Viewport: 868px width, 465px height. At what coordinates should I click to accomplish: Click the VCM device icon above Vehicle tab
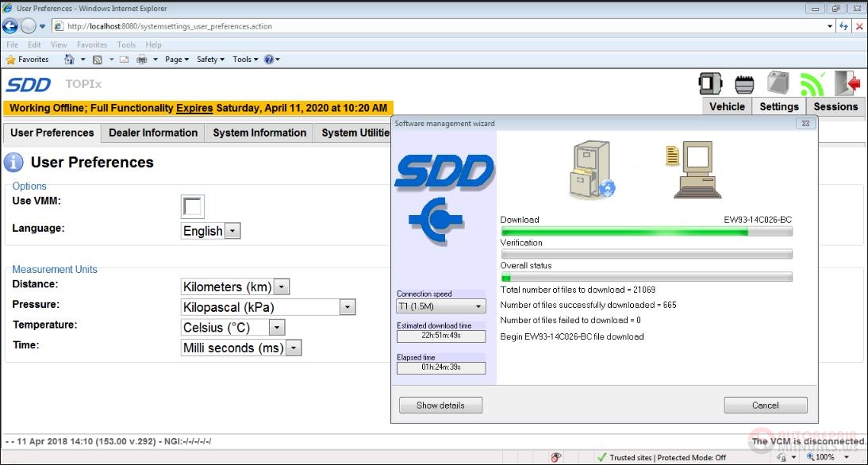point(710,83)
